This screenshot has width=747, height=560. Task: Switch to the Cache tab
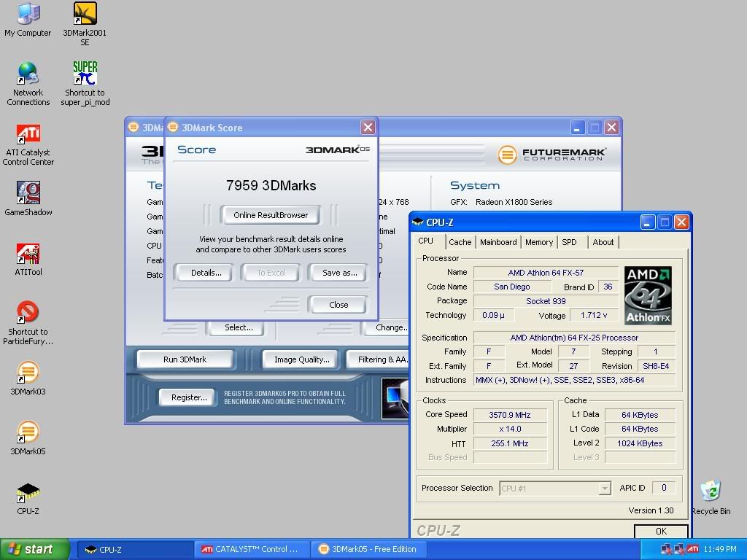click(x=460, y=242)
